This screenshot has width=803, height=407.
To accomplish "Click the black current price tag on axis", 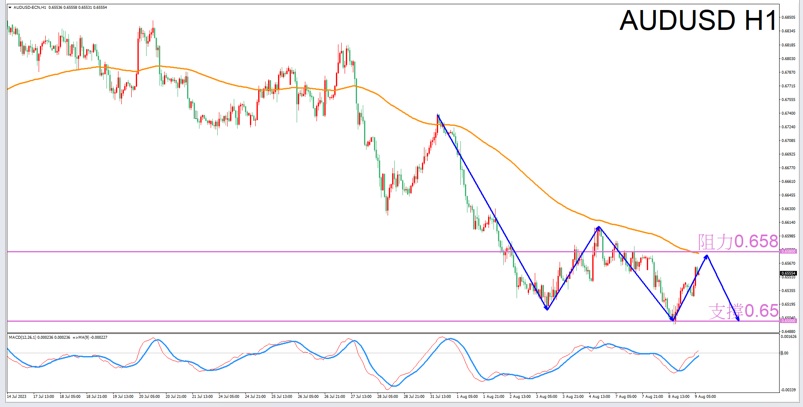I will pyautogui.click(x=787, y=273).
